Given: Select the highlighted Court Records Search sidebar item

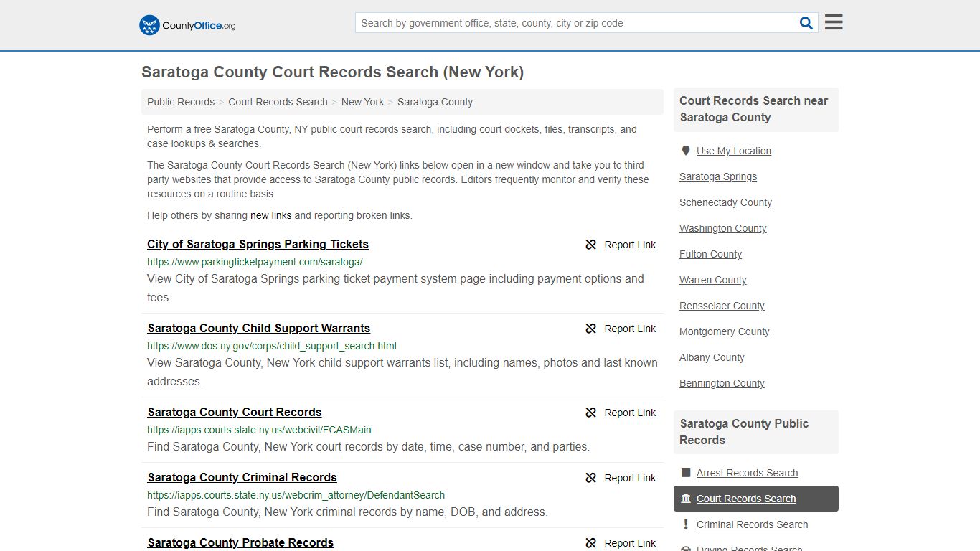Looking at the screenshot, I should point(746,499).
